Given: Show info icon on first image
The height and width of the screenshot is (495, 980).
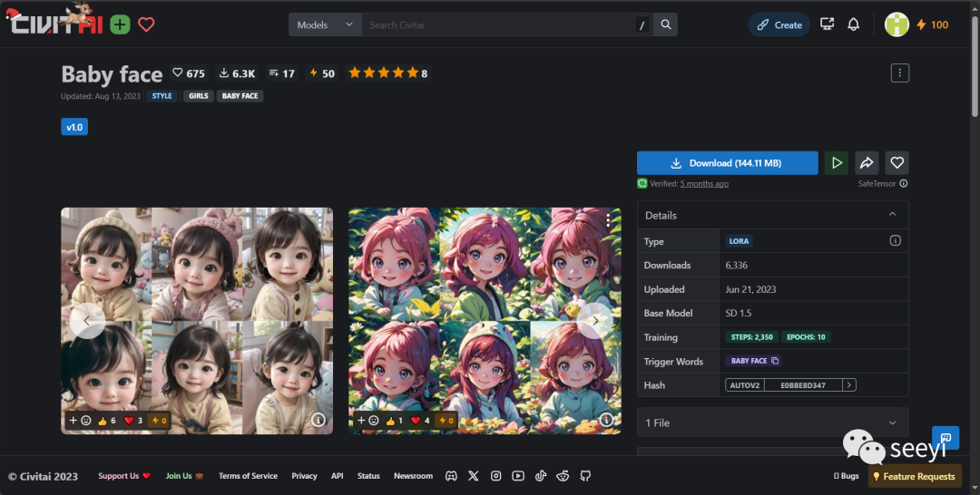Looking at the screenshot, I should pos(318,420).
